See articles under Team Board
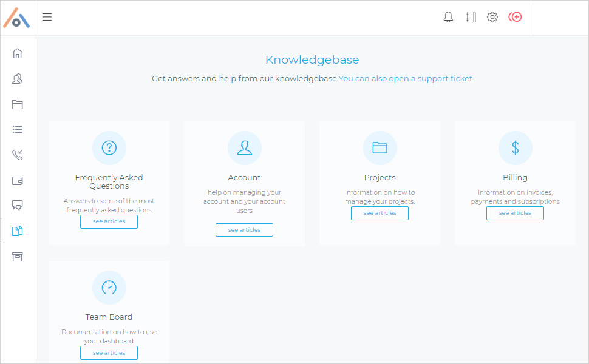This screenshot has height=364, width=589. tap(109, 353)
